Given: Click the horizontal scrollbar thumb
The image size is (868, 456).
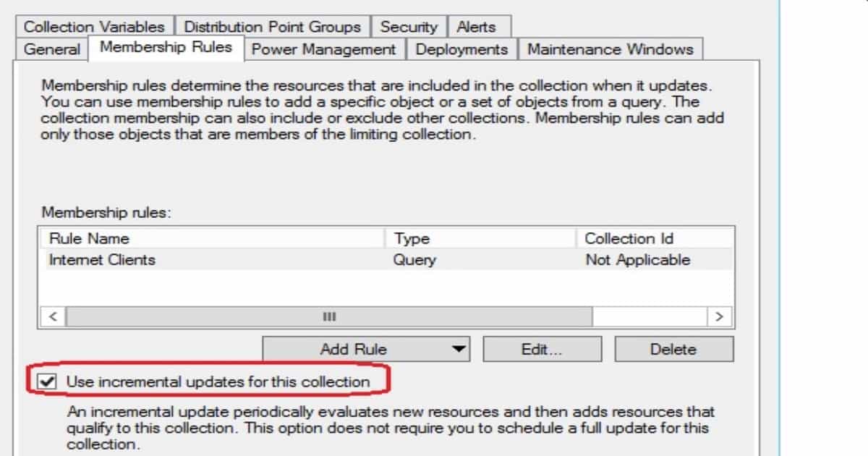Looking at the screenshot, I should coord(330,316).
